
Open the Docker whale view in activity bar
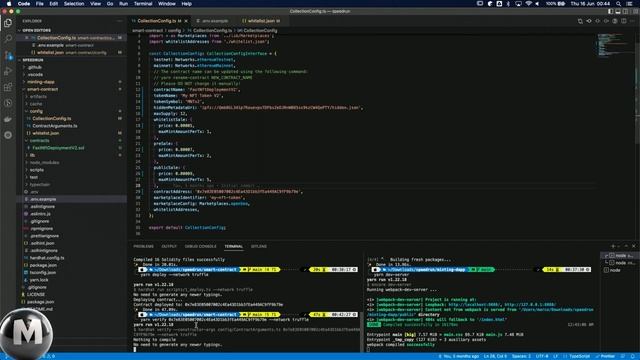tap(8, 119)
